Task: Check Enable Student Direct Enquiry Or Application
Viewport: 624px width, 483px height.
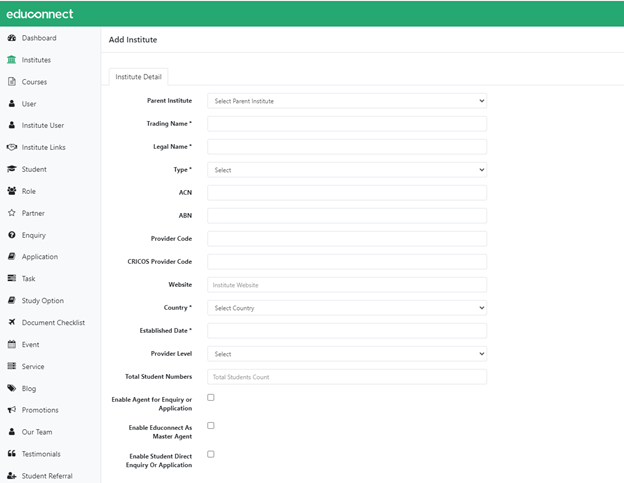Action: click(x=211, y=454)
